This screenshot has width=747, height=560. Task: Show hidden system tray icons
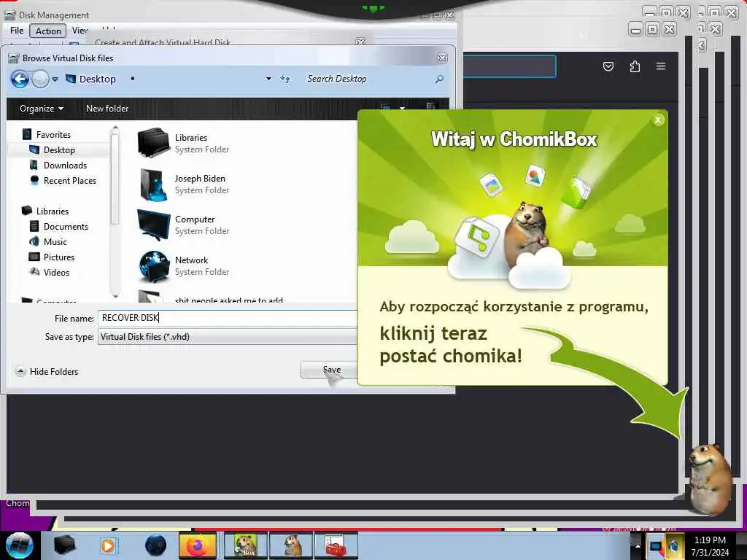coord(637,545)
